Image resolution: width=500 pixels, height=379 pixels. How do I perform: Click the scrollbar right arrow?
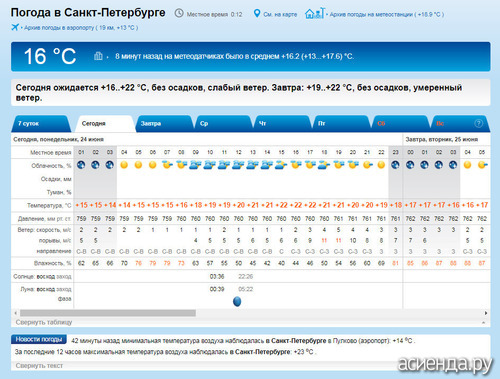486,313
